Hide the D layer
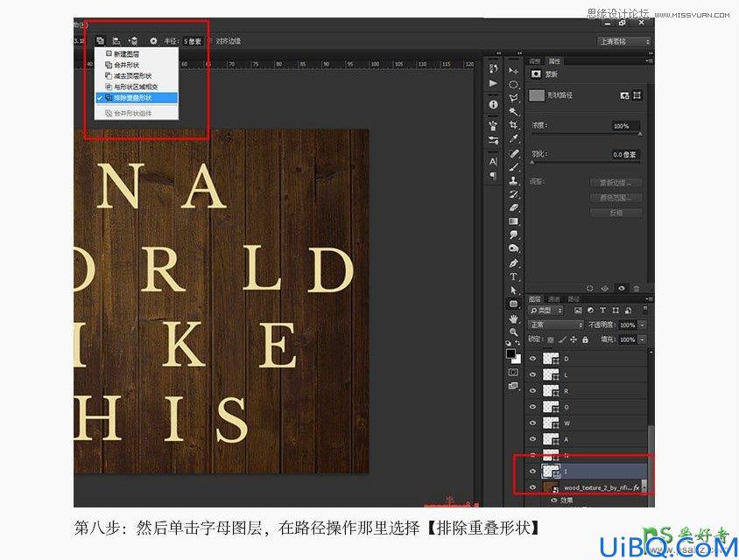Viewport: 739px width, 560px height. tap(532, 359)
